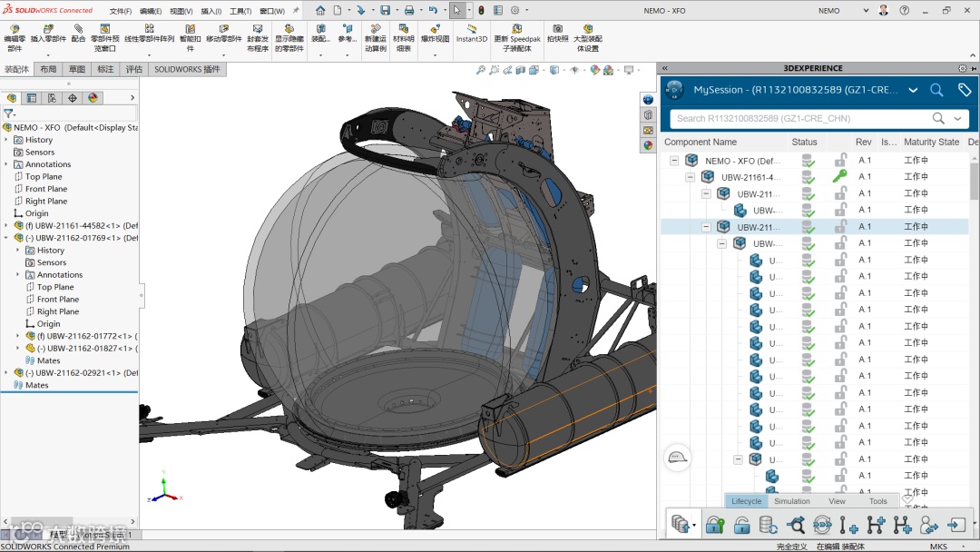Collapse the NEMO - XFO tree node
The width and height of the screenshot is (980, 552).
click(674, 161)
